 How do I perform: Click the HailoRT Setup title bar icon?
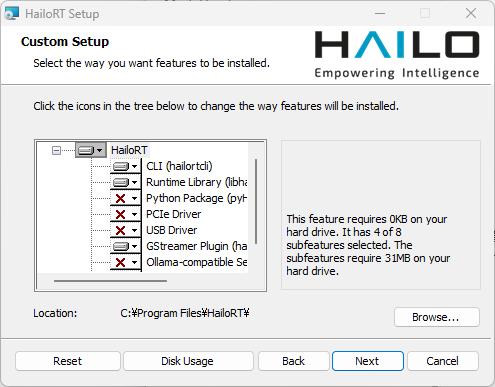point(12,14)
